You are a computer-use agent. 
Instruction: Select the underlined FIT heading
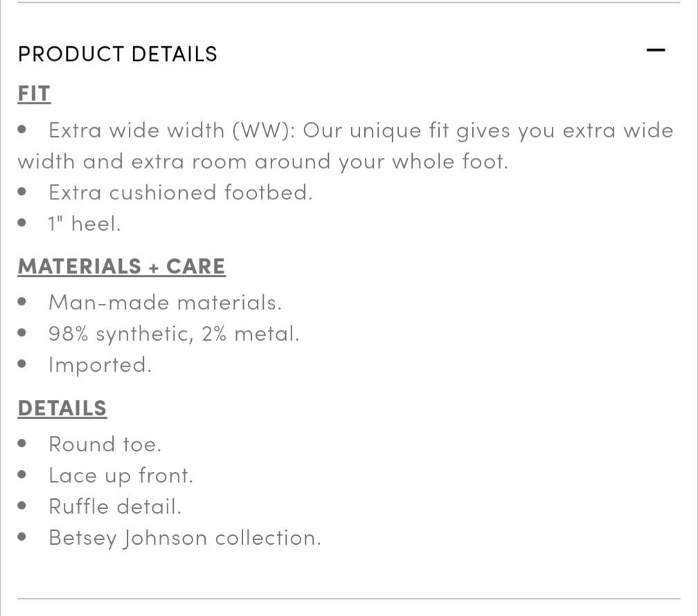(34, 93)
